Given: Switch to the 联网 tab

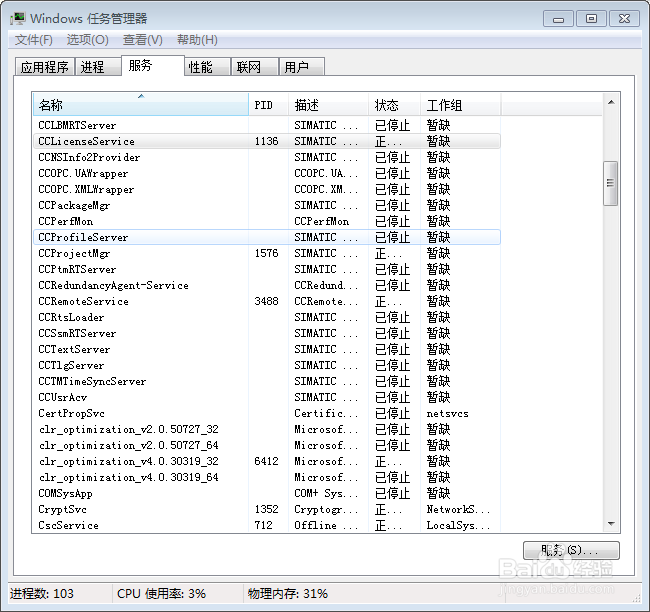Looking at the screenshot, I should [255, 67].
